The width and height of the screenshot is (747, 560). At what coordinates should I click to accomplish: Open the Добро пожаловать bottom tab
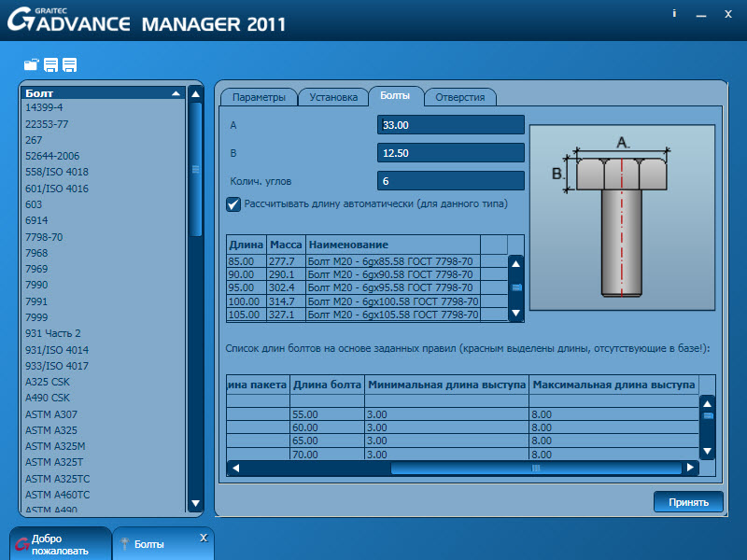click(x=60, y=544)
